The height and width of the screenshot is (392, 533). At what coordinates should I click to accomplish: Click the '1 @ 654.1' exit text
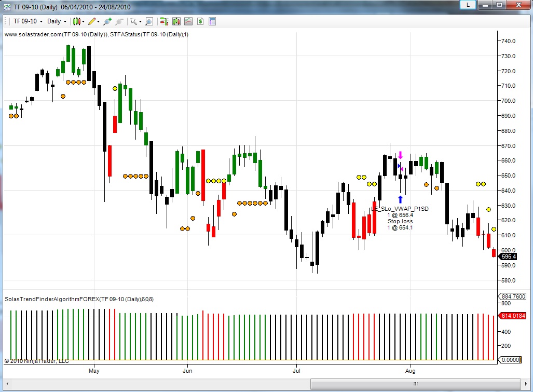400,227
